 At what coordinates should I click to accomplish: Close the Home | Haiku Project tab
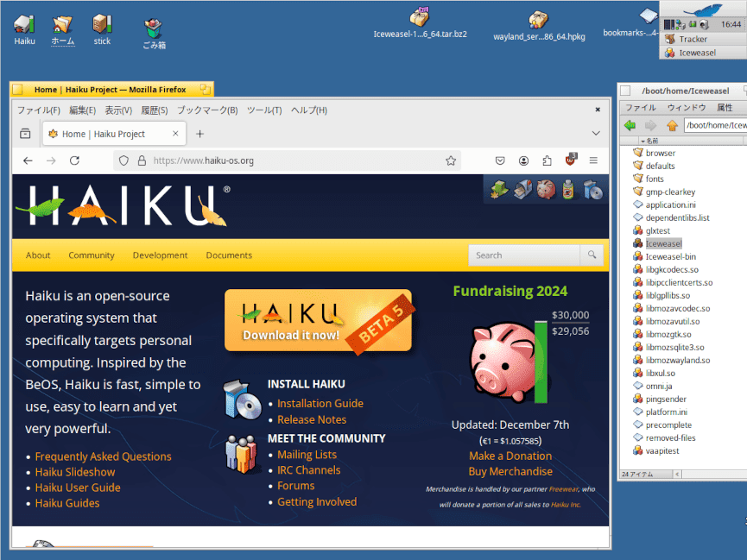175,134
